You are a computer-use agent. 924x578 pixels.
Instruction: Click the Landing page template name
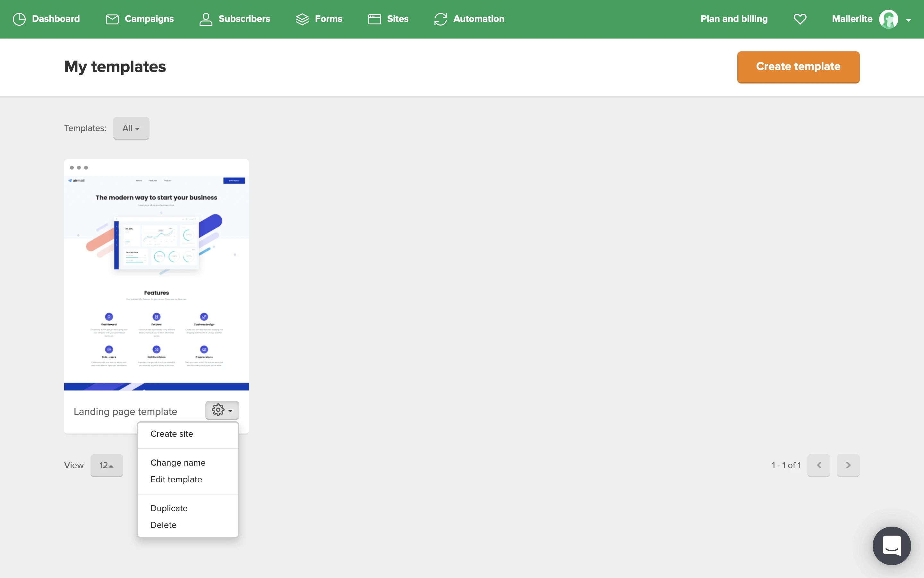pyautogui.click(x=125, y=411)
